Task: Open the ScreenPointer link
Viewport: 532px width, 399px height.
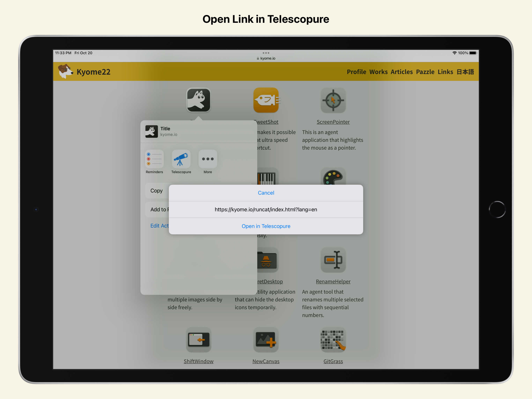Action: pos(333,122)
